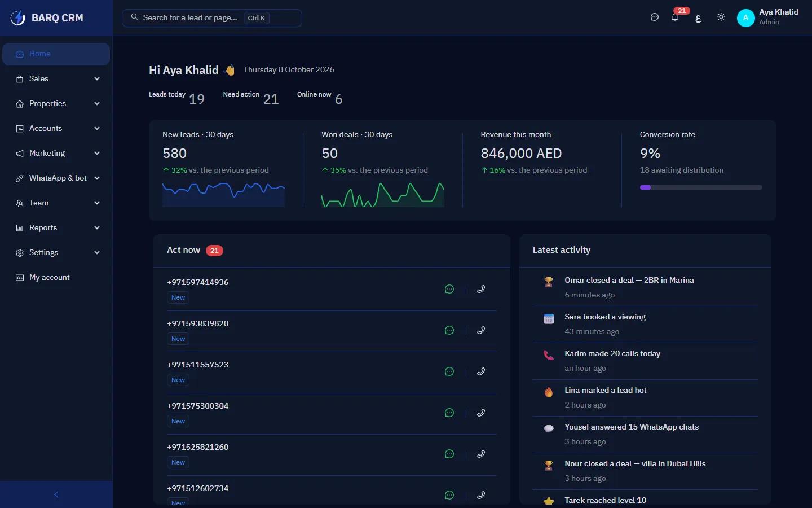
Task: Click the Team people icon
Action: point(20,203)
